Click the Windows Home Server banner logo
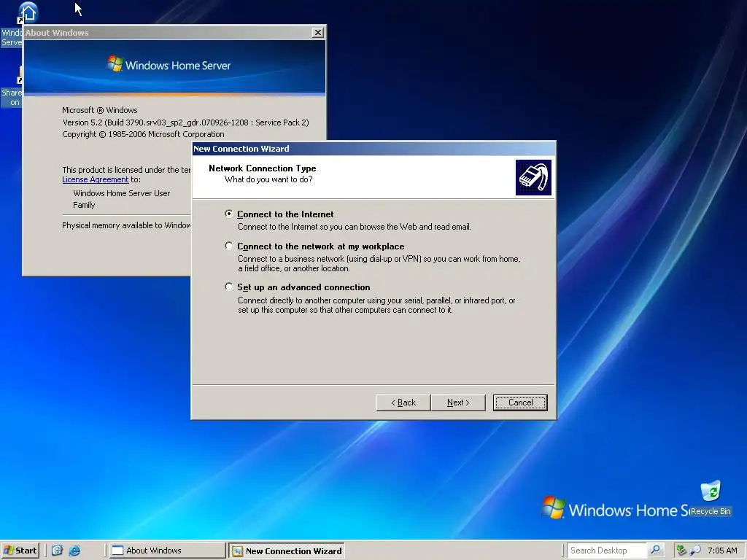The image size is (747, 560). coord(169,65)
